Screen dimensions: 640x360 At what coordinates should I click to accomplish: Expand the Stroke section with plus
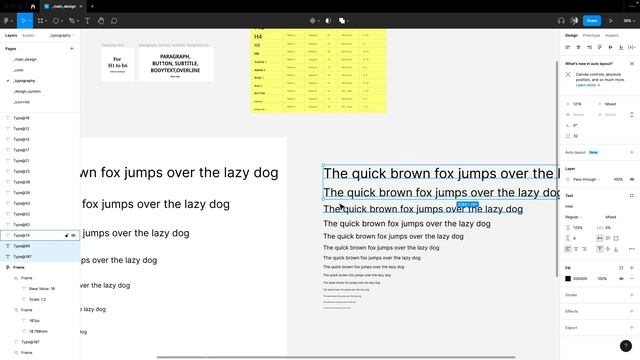click(x=632, y=295)
